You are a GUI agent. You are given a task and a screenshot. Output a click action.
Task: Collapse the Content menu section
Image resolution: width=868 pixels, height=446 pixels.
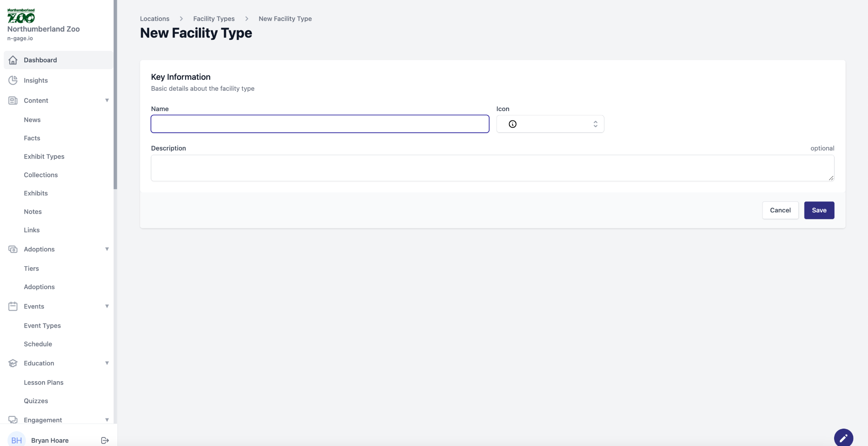point(107,100)
